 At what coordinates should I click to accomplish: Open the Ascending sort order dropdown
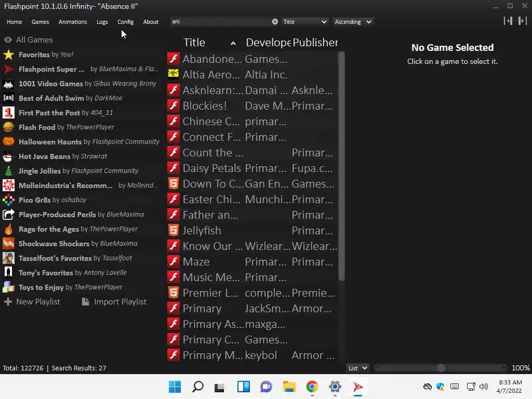click(x=353, y=22)
